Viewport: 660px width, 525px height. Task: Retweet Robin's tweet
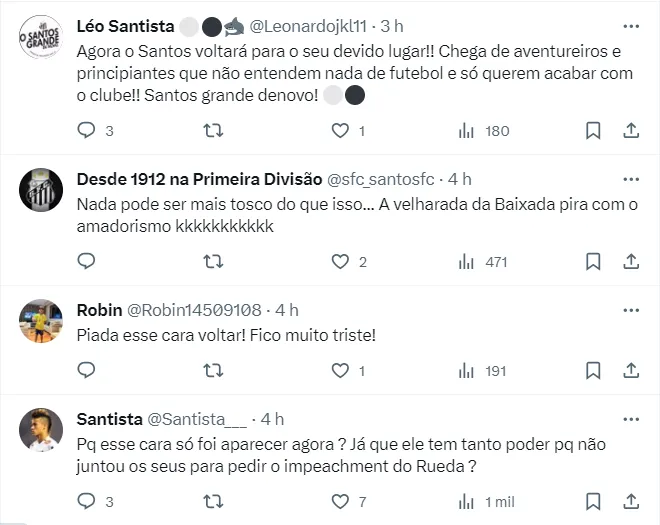coord(213,370)
